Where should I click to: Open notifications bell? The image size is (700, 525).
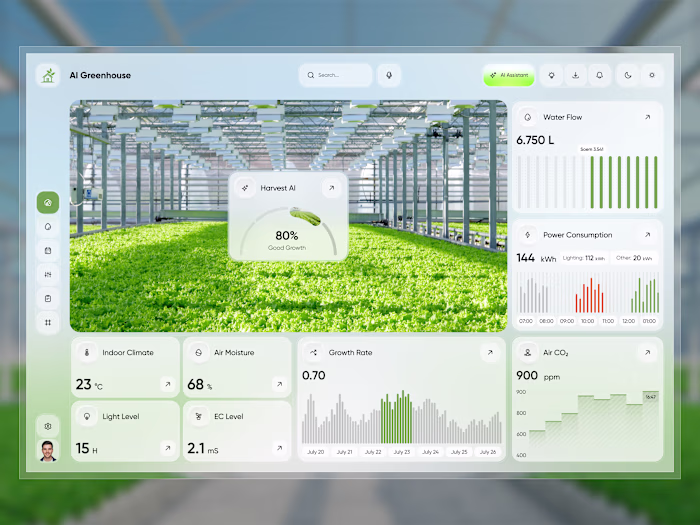click(600, 75)
